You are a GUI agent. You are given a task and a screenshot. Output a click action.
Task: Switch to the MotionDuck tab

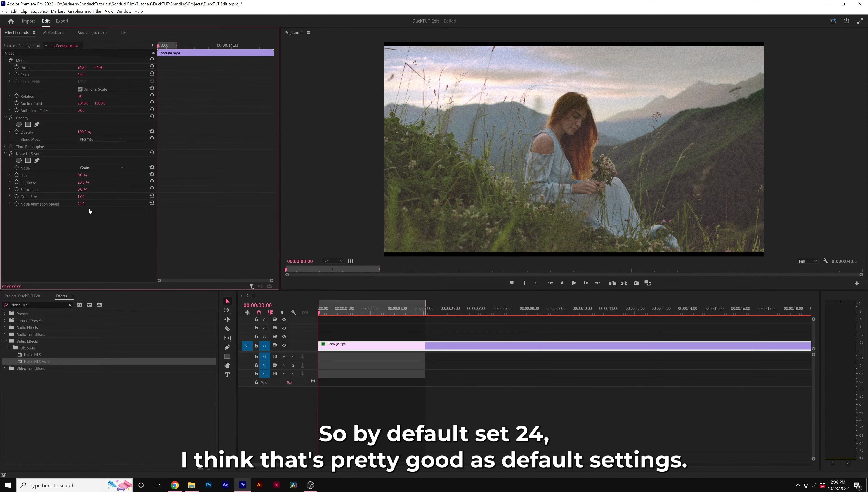[x=53, y=32]
